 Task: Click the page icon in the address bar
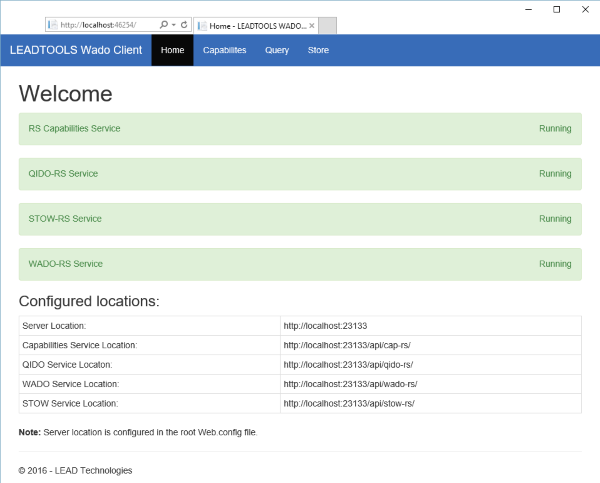point(52,25)
